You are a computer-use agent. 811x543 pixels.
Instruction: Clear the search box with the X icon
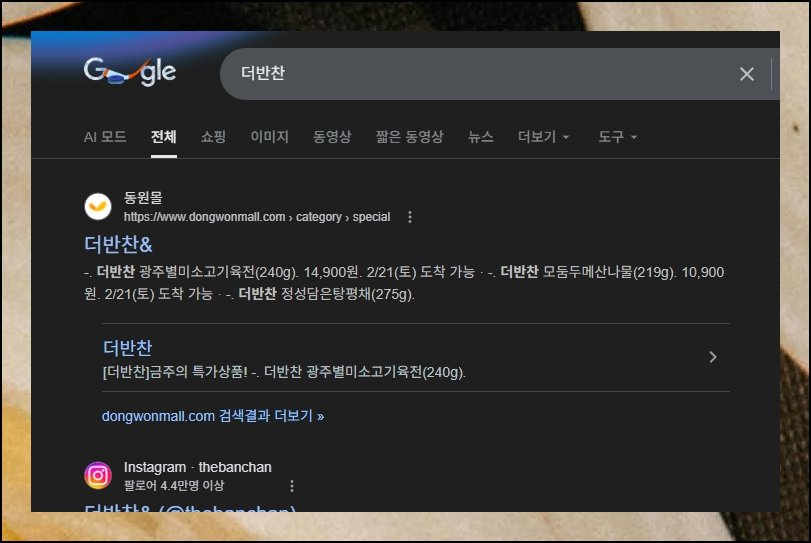tap(746, 74)
